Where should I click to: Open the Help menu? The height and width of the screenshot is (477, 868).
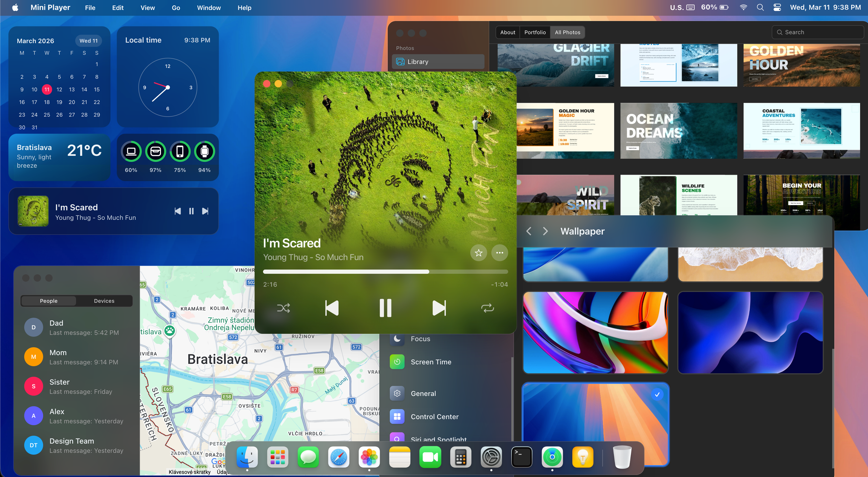tap(244, 8)
